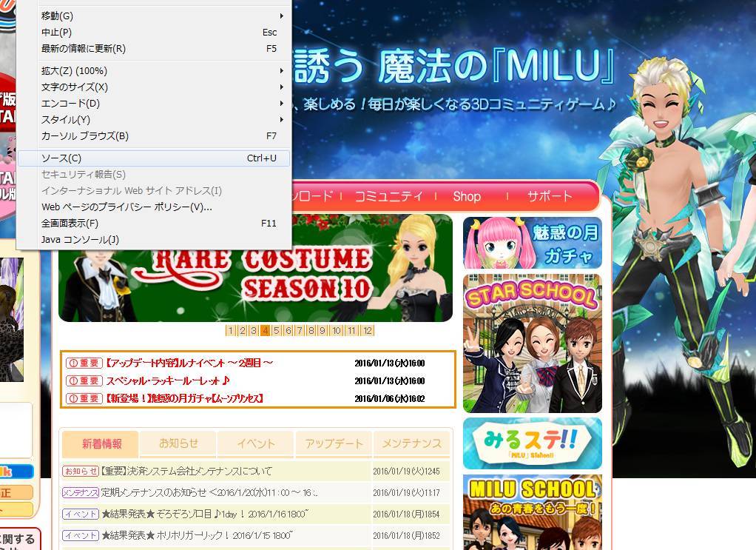The image size is (756, 550).
Task: Open the 魅惑の月ガチャ banner
Action: coord(532,243)
